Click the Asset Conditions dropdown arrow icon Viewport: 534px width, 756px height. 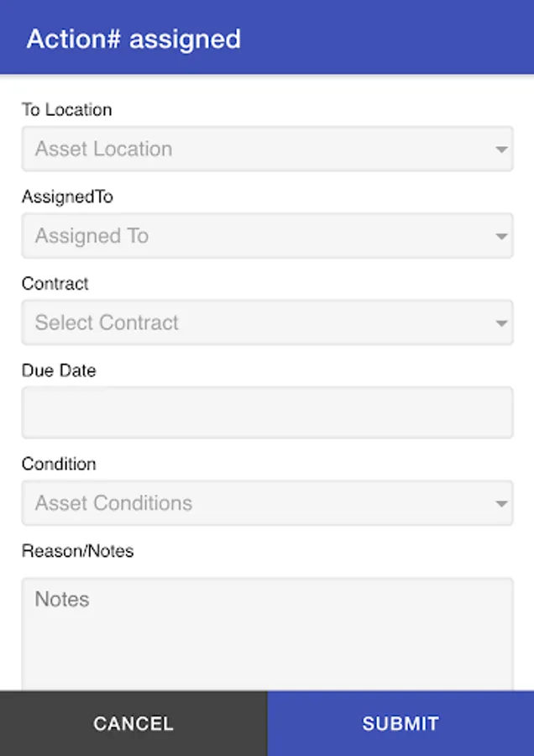pos(501,505)
